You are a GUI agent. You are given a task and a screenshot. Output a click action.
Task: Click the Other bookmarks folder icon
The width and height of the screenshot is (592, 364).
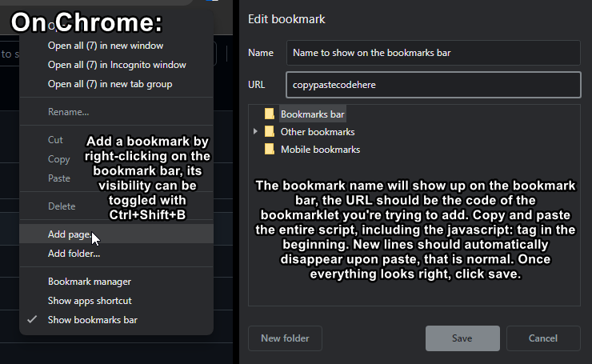pos(270,131)
